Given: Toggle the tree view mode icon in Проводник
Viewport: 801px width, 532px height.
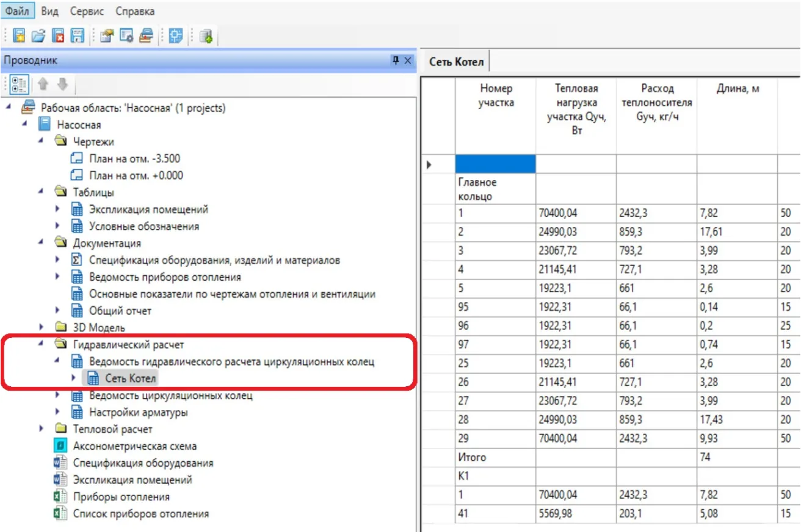Looking at the screenshot, I should pos(20,84).
